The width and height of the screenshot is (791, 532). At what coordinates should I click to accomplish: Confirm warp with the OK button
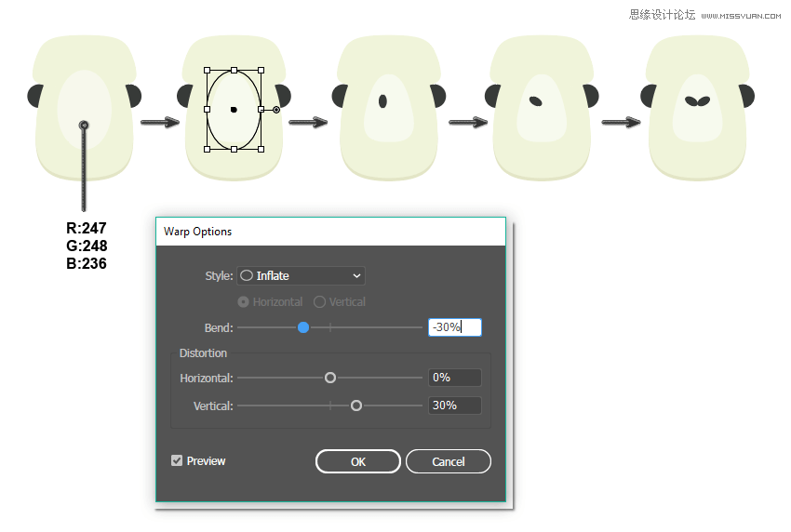point(358,461)
